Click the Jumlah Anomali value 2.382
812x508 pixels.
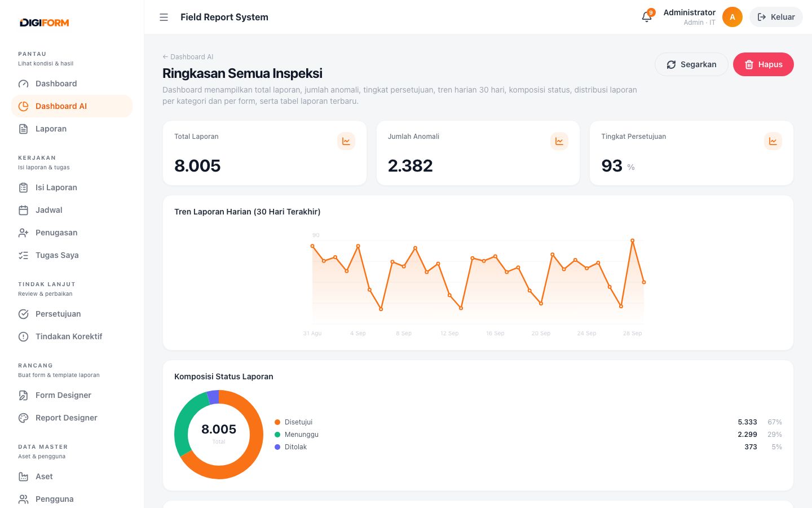(411, 166)
